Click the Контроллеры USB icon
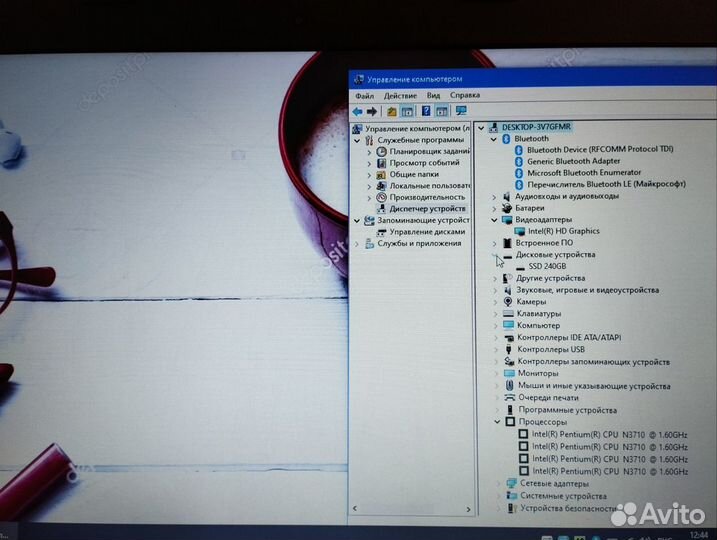The height and width of the screenshot is (540, 717). tap(508, 350)
